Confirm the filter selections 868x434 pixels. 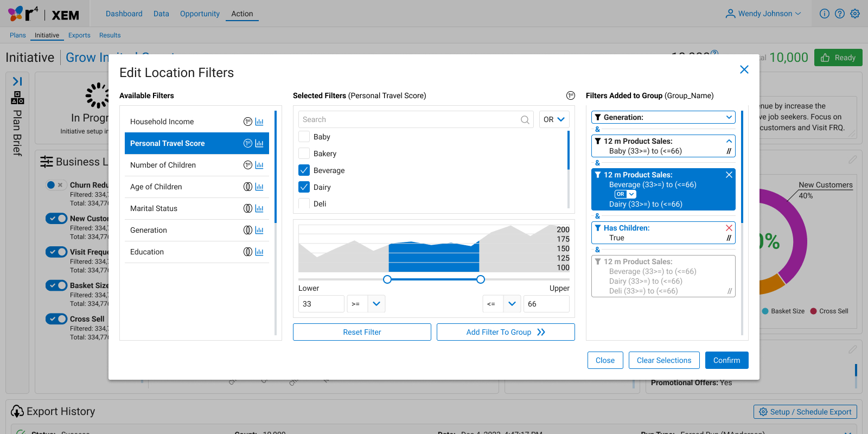[x=727, y=360]
